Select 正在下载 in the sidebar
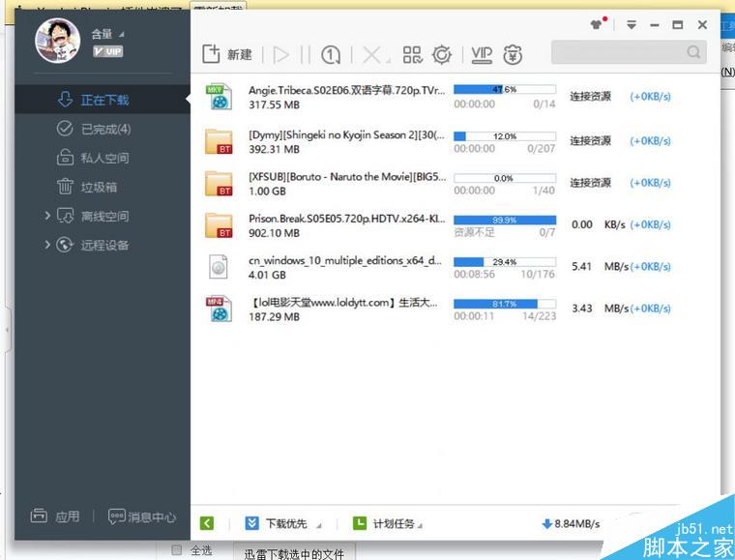The height and width of the screenshot is (560, 735). 103,100
